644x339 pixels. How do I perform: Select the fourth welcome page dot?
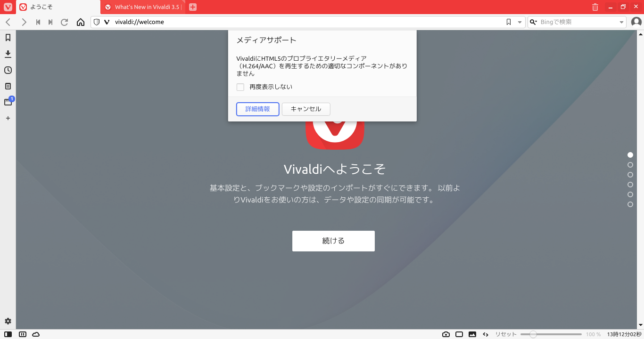(x=630, y=185)
